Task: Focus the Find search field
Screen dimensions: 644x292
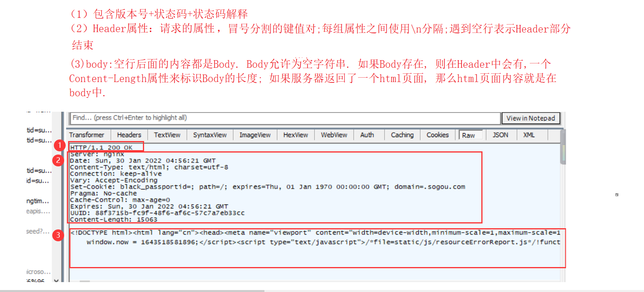Action: [285, 118]
